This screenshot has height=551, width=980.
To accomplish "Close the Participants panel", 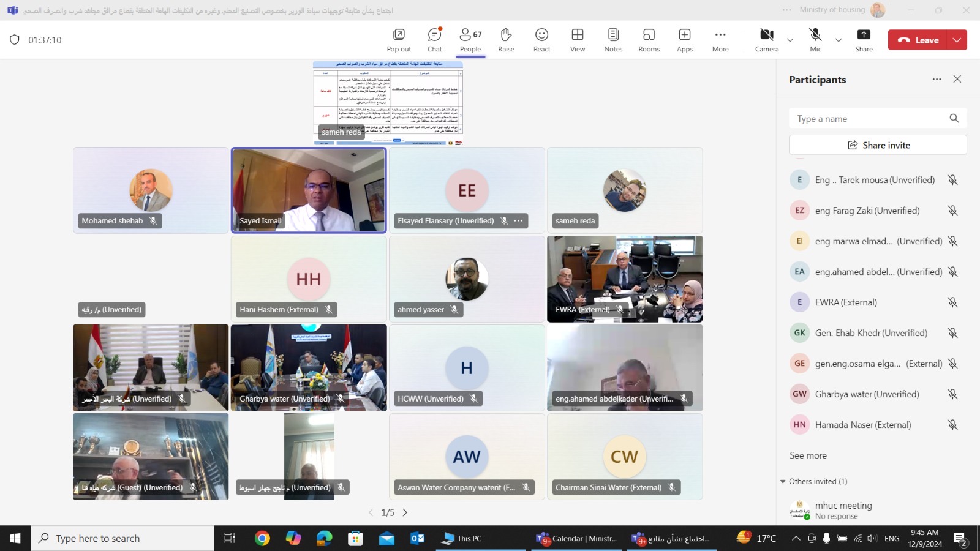I will (x=957, y=79).
